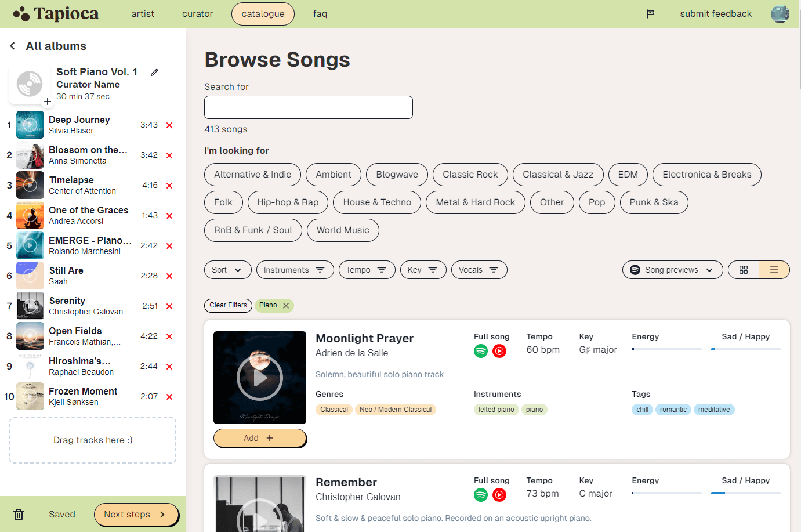801x532 pixels.
Task: Toggle EDM genre filter
Action: 628,175
